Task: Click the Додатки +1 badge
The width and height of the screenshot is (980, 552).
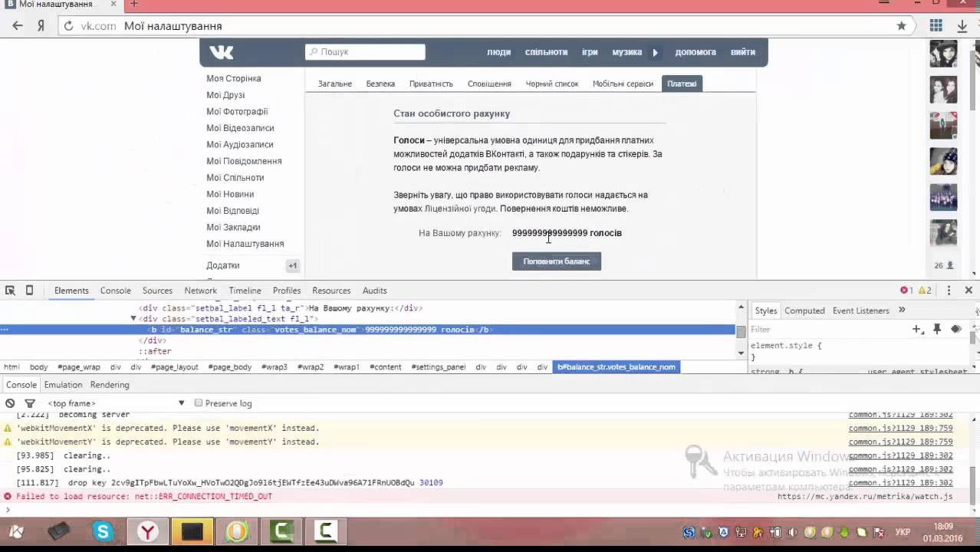Action: 292,265
